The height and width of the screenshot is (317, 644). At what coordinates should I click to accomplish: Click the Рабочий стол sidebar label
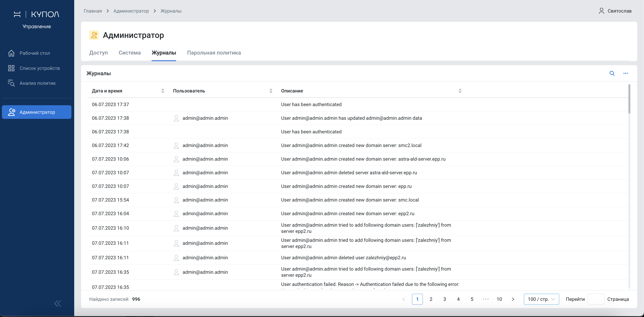(35, 53)
